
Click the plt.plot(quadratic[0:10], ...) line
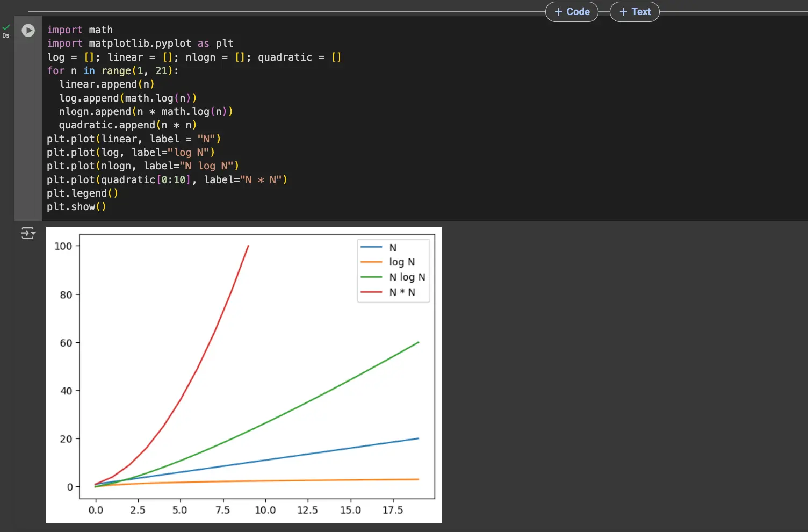tap(167, 180)
